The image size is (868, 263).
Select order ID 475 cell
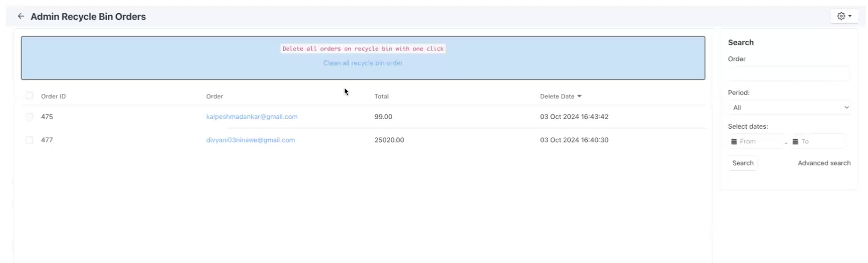point(47,116)
